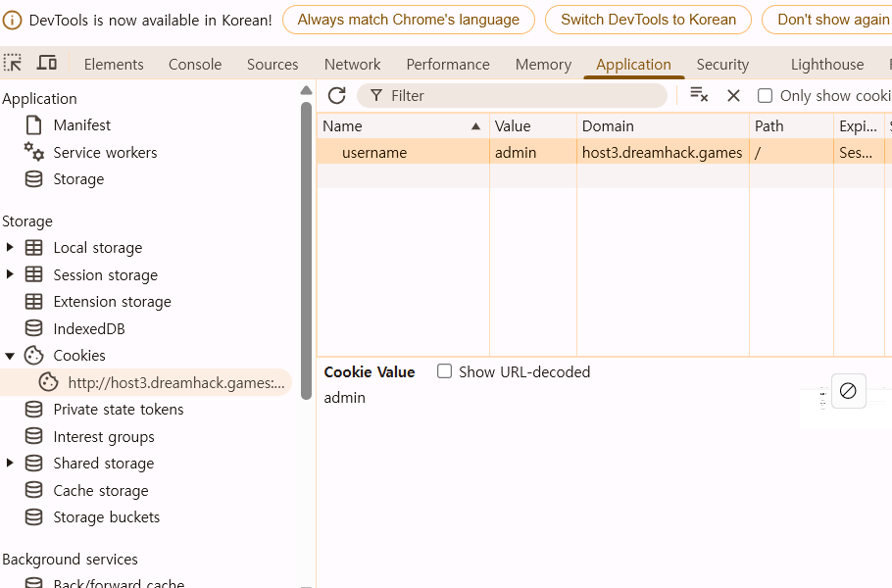
Task: Click the cookie Filter input field
Action: [x=512, y=95]
